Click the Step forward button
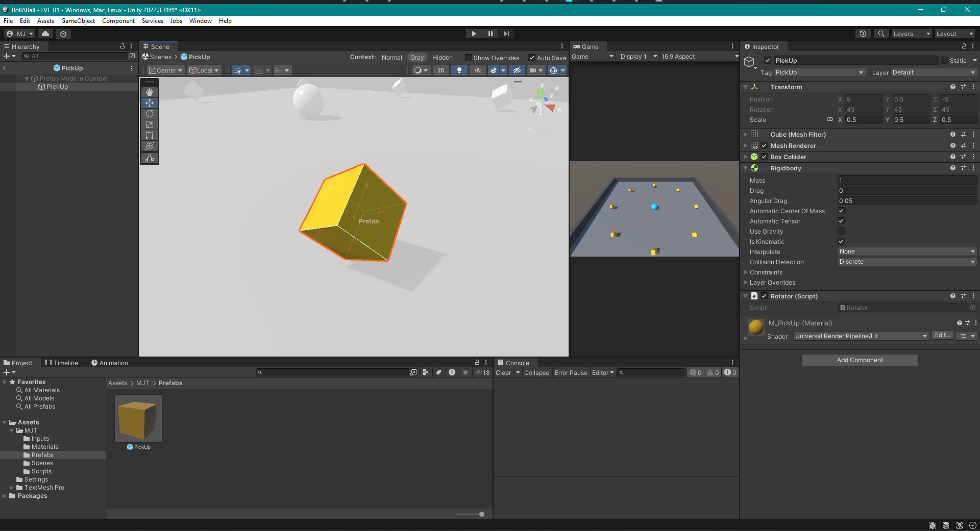Screen dimensions: 980x531 click(506, 34)
